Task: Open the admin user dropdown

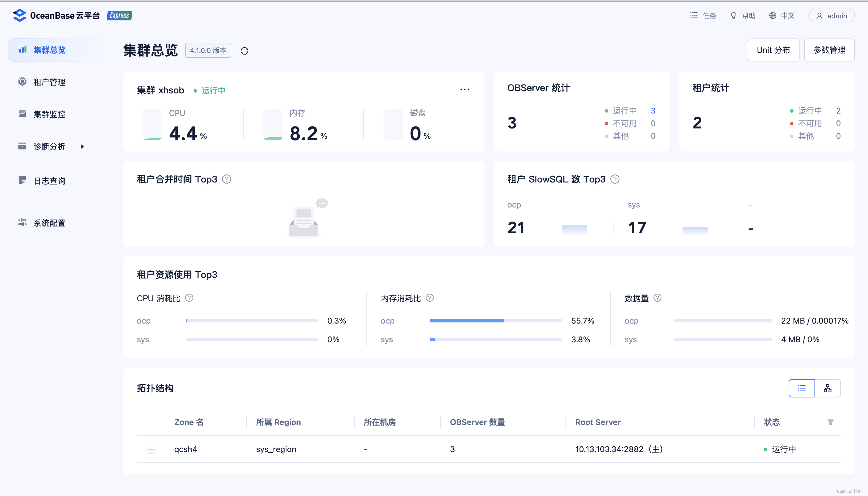Action: coord(831,16)
